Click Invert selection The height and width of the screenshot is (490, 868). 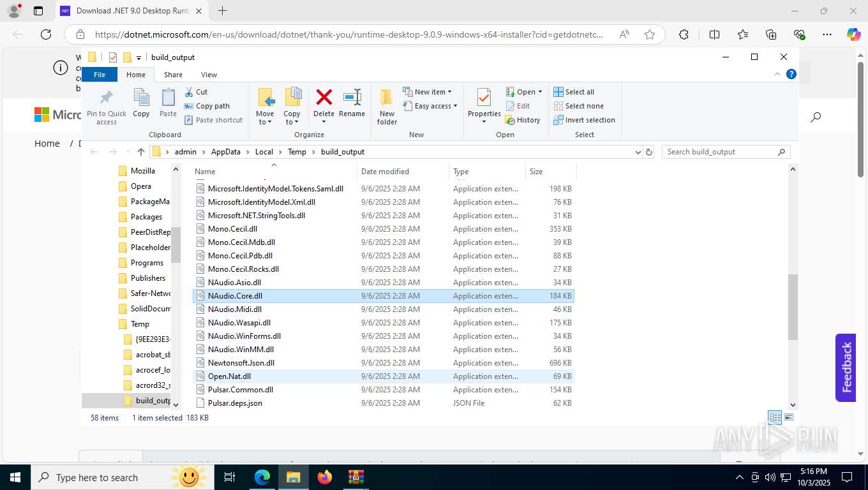pos(584,120)
